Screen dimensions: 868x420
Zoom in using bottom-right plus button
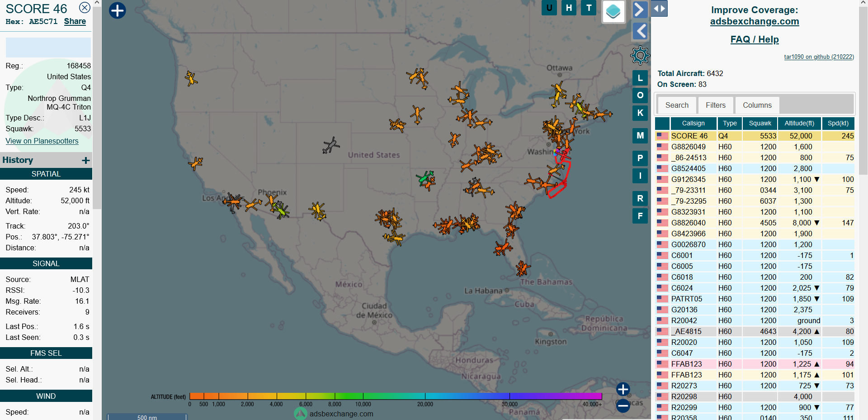click(623, 389)
